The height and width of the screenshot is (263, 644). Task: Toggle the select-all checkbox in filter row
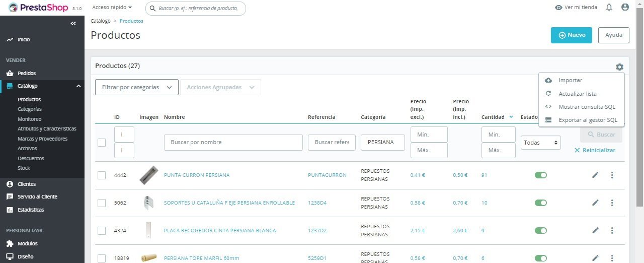(102, 143)
